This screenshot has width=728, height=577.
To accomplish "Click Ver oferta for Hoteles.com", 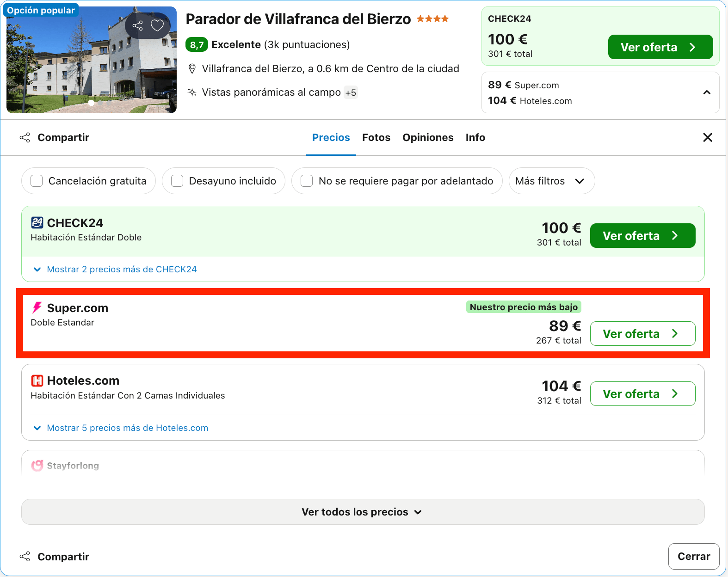I will point(642,394).
